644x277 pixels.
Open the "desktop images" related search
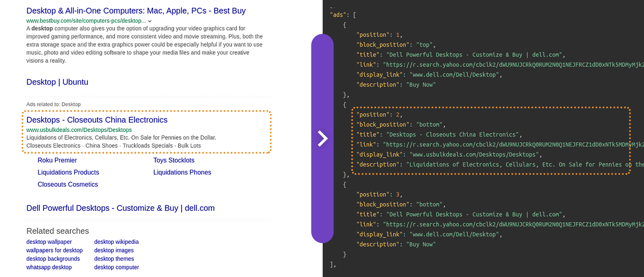[x=113, y=250]
